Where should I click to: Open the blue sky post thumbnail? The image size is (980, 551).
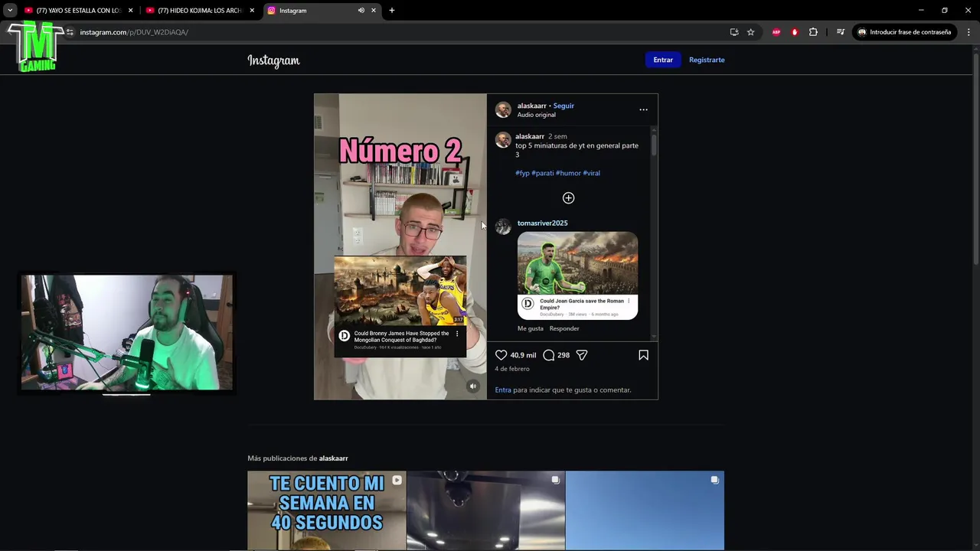(645, 510)
